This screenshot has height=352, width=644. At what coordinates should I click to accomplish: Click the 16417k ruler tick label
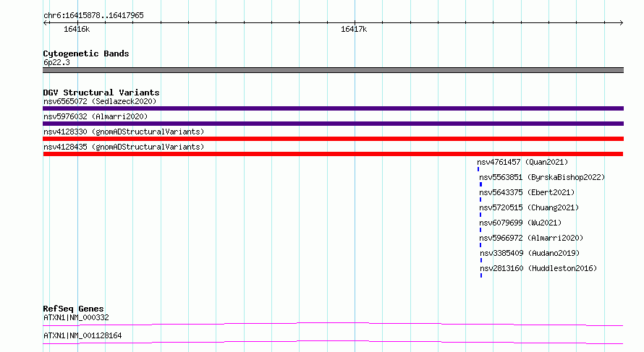(x=354, y=29)
